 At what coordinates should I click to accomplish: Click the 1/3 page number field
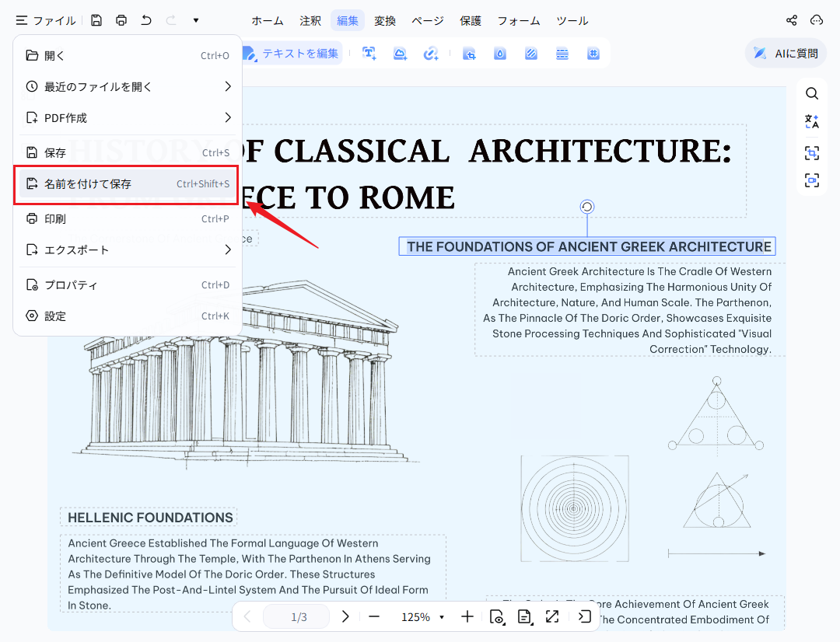click(296, 617)
